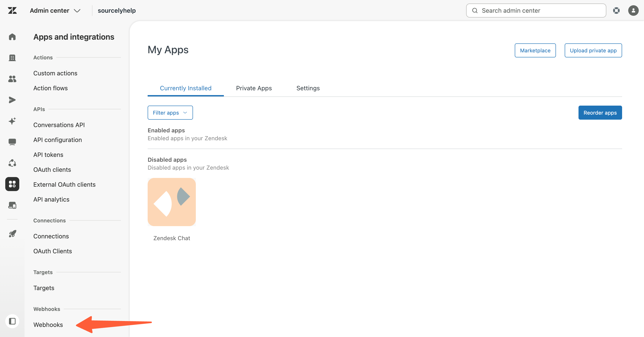Viewport: 644px width, 337px height.
Task: Focus the Search admin center field
Action: coord(536,11)
